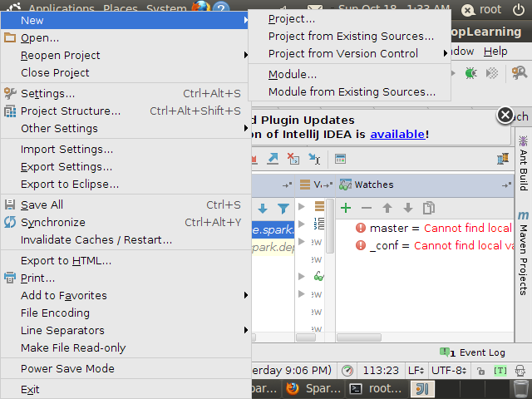Expand the Other Settings submenu
The width and height of the screenshot is (532, 399).
pos(126,128)
